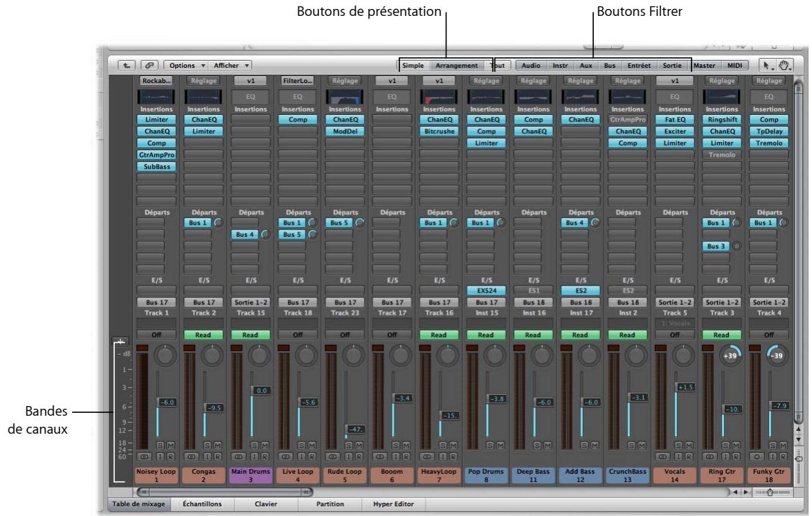812x516 pixels.
Task: Mute the Pop Drums channel
Action: click(x=500, y=445)
